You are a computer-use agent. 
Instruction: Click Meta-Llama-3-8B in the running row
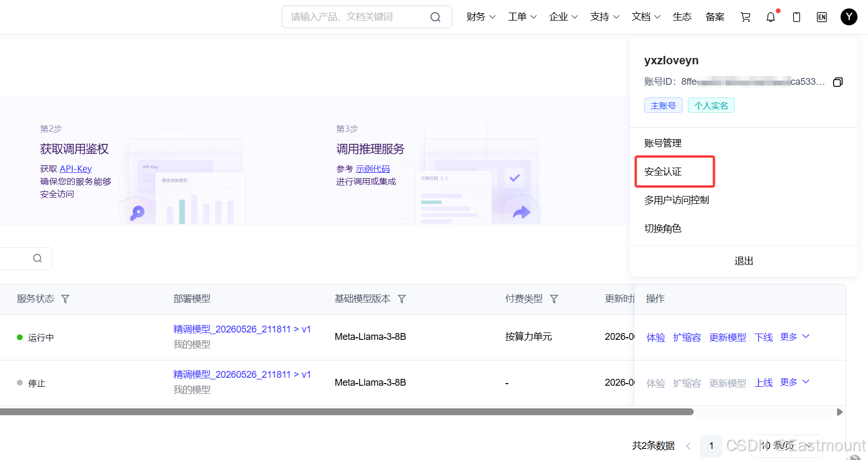point(370,337)
